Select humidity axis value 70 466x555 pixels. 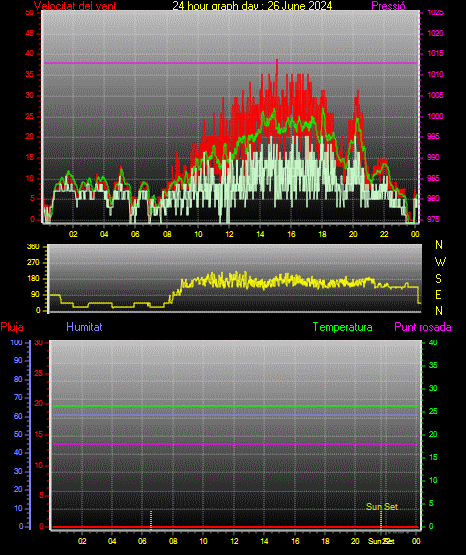(x=18, y=397)
